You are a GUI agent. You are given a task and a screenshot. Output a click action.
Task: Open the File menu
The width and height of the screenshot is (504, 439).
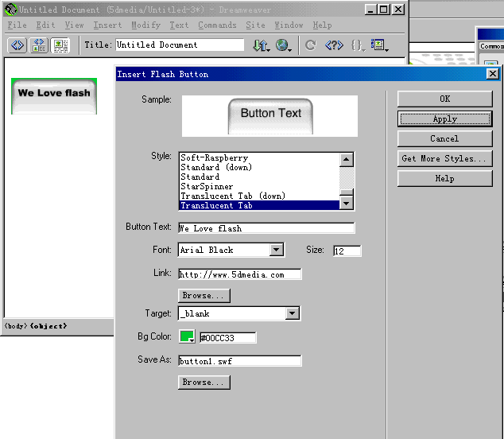pyautogui.click(x=17, y=25)
